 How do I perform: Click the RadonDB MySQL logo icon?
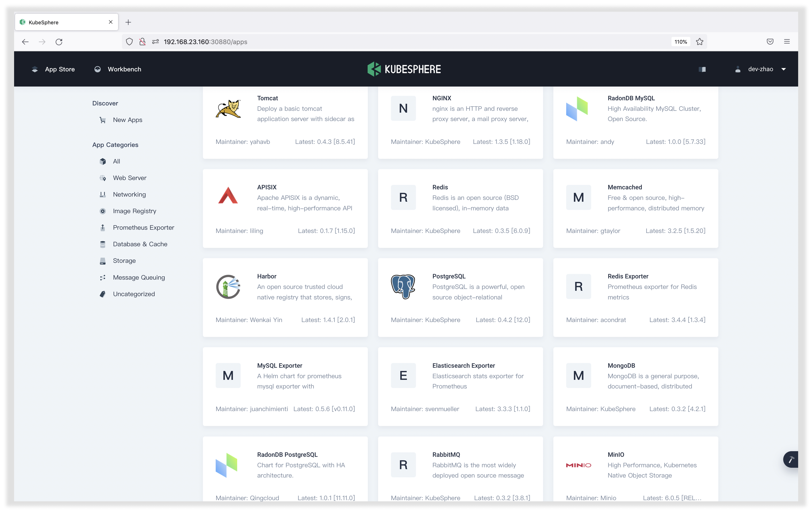point(577,109)
